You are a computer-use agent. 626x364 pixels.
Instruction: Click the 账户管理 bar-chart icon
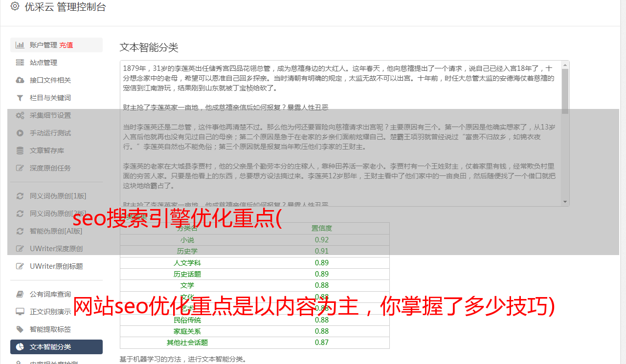(x=20, y=45)
